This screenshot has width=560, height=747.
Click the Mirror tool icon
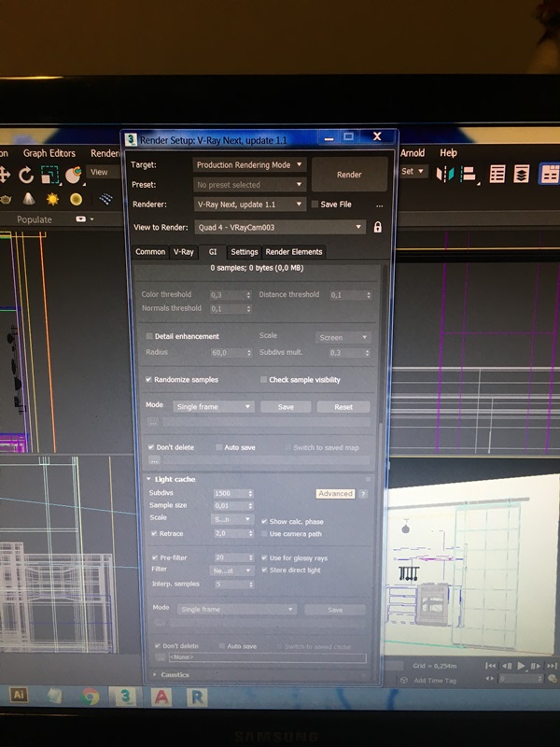click(x=445, y=174)
